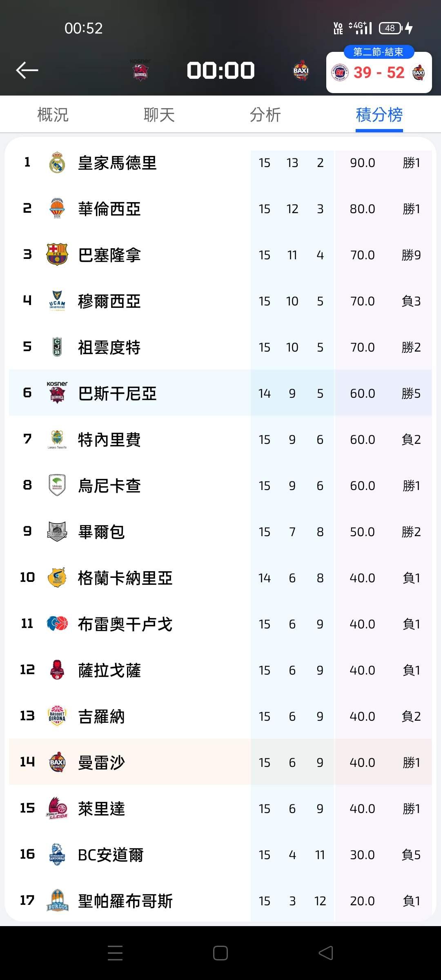The height and width of the screenshot is (980, 441).
Task: Open team 皇家馬德里 from standings
Action: 117,163
